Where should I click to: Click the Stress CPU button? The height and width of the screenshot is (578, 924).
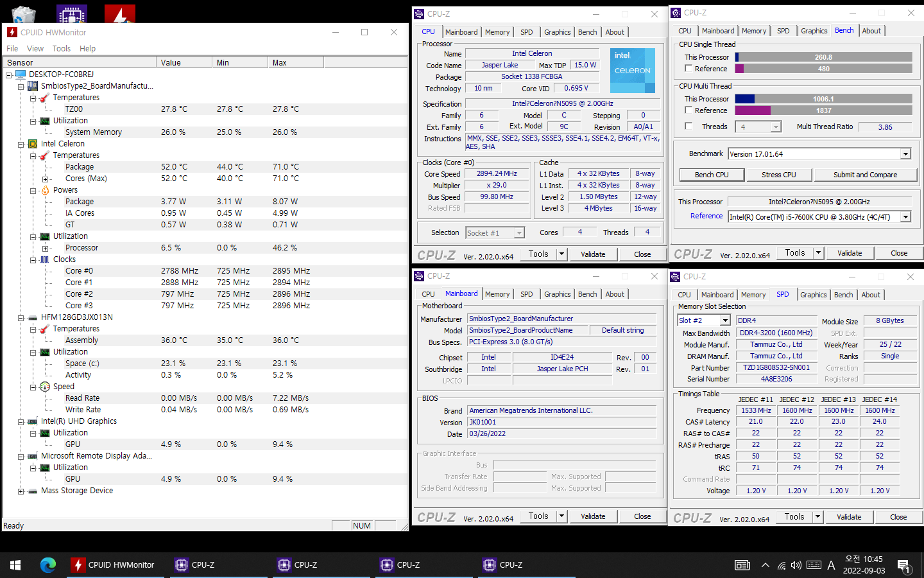(x=778, y=175)
